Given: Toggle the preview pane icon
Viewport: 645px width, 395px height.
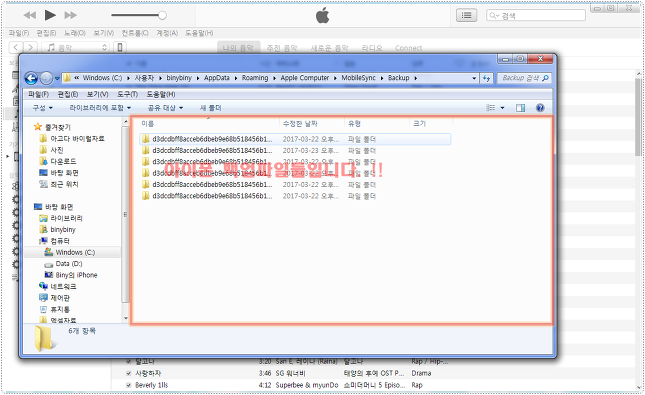Looking at the screenshot, I should (x=520, y=108).
